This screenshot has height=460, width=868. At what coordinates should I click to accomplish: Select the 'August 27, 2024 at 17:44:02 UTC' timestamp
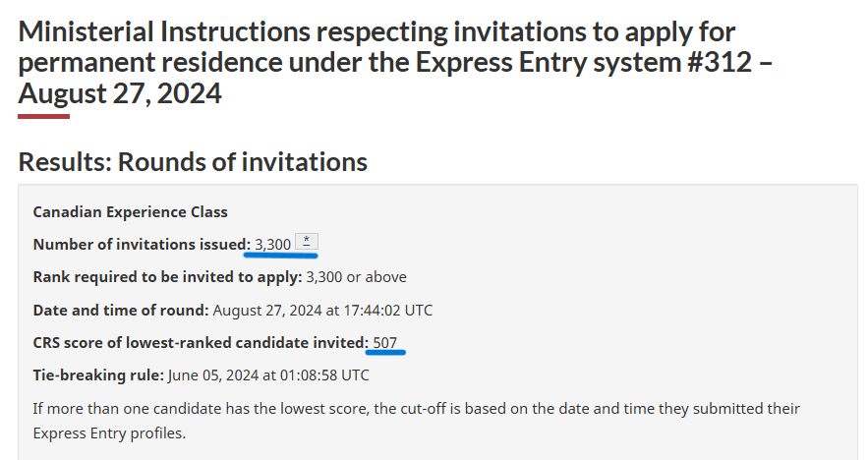(x=322, y=310)
